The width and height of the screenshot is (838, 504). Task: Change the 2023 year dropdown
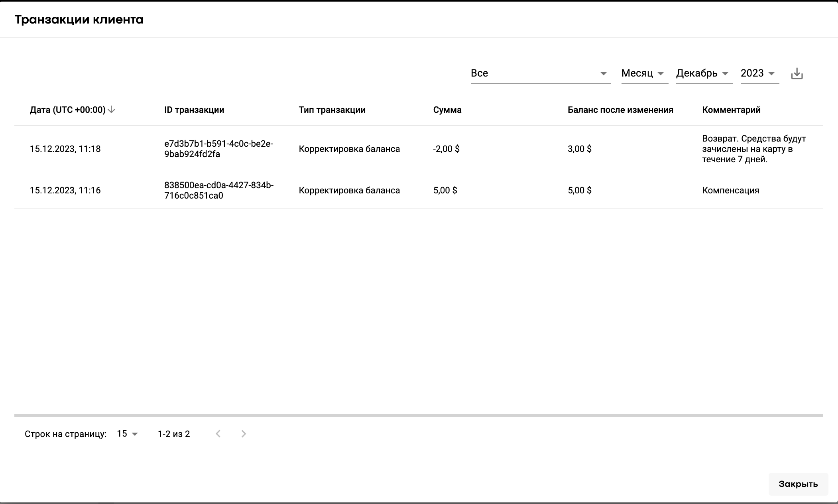(759, 73)
